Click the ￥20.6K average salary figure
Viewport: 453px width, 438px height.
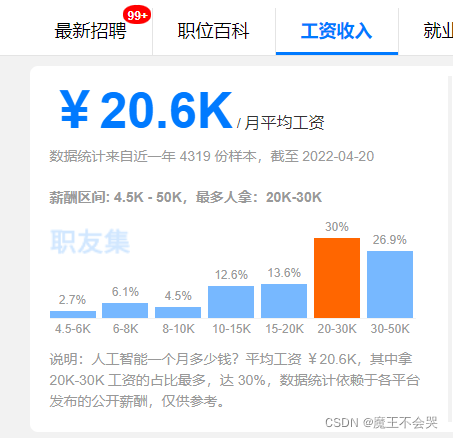146,110
